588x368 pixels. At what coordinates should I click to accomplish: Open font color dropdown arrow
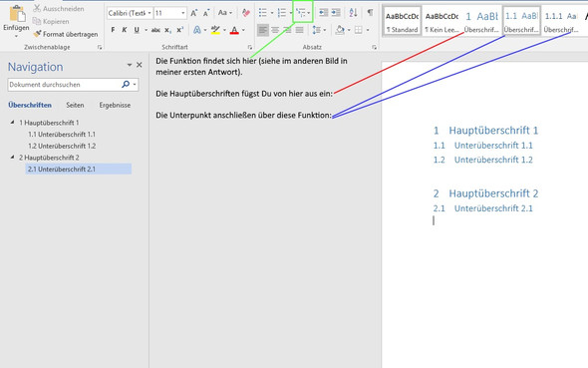point(243,30)
